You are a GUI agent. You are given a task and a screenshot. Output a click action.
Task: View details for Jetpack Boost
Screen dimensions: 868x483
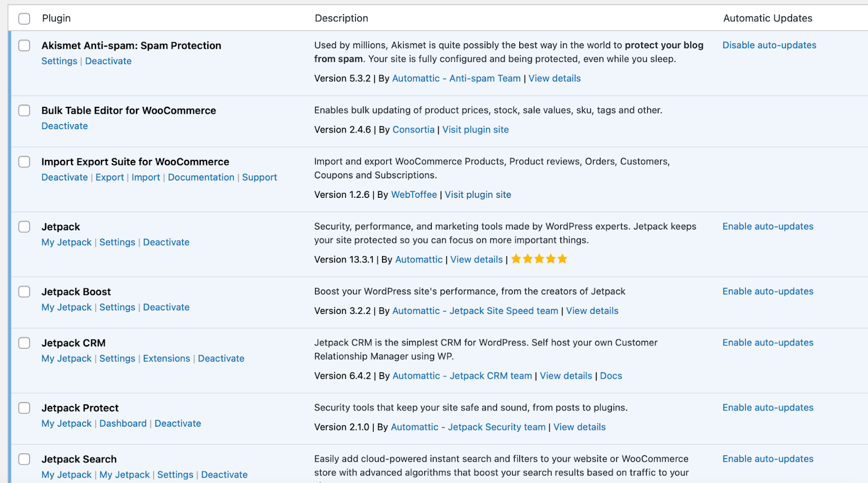point(592,311)
